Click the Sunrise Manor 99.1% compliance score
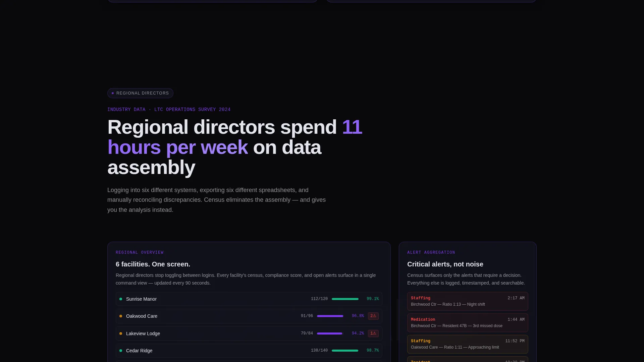 373,299
